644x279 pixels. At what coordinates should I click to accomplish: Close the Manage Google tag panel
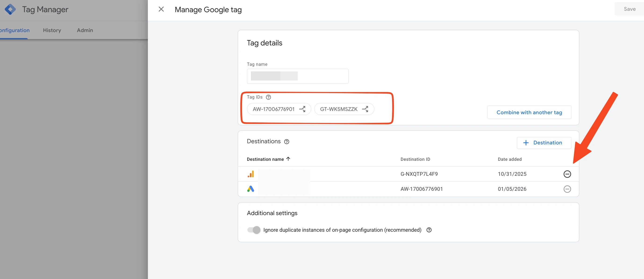[161, 9]
